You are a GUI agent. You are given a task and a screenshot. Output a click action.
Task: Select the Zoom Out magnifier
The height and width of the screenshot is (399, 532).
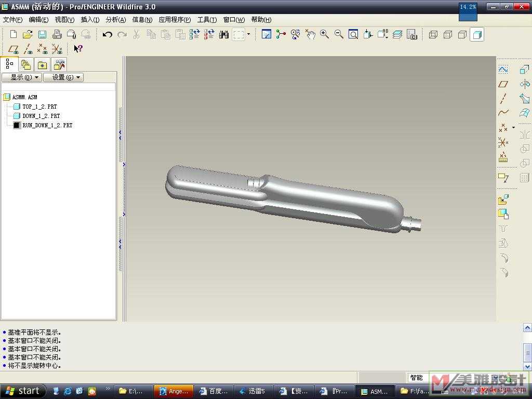click(339, 34)
